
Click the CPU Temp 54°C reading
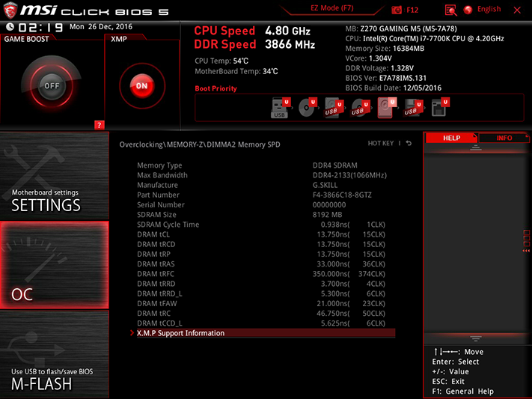point(221,61)
